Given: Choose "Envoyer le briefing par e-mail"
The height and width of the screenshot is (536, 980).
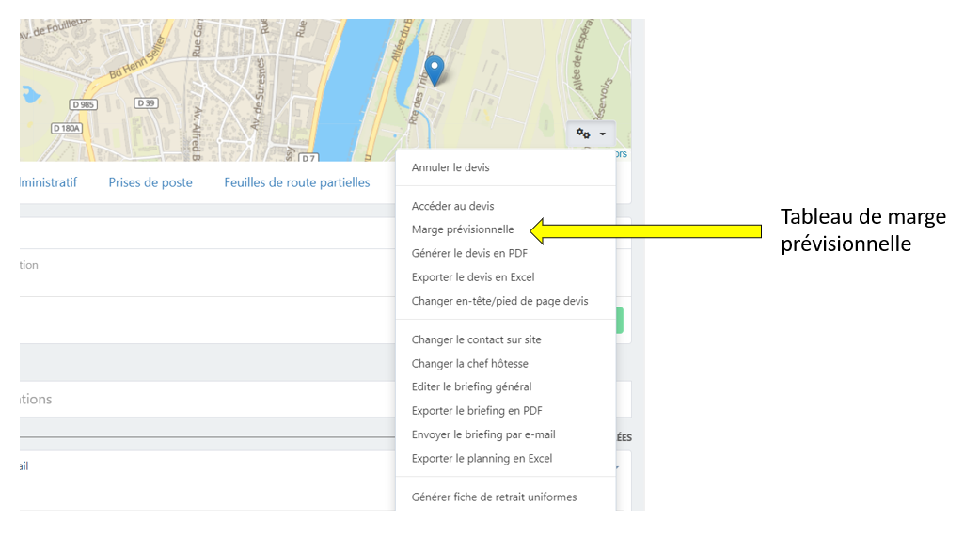Looking at the screenshot, I should [x=483, y=434].
